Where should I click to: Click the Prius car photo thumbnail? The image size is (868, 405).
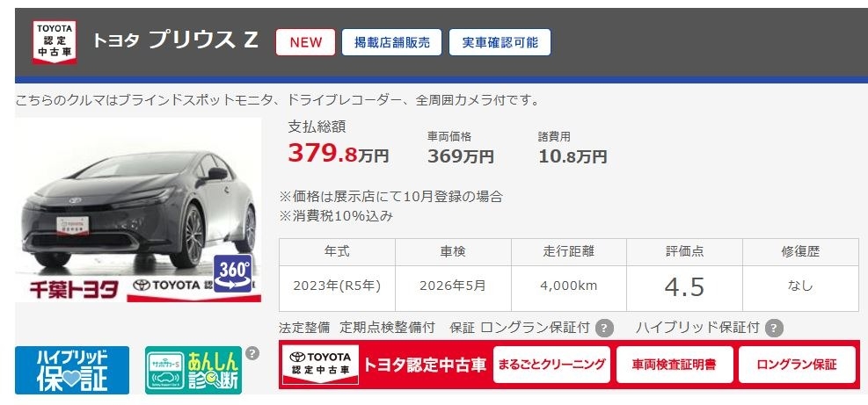click(x=138, y=210)
